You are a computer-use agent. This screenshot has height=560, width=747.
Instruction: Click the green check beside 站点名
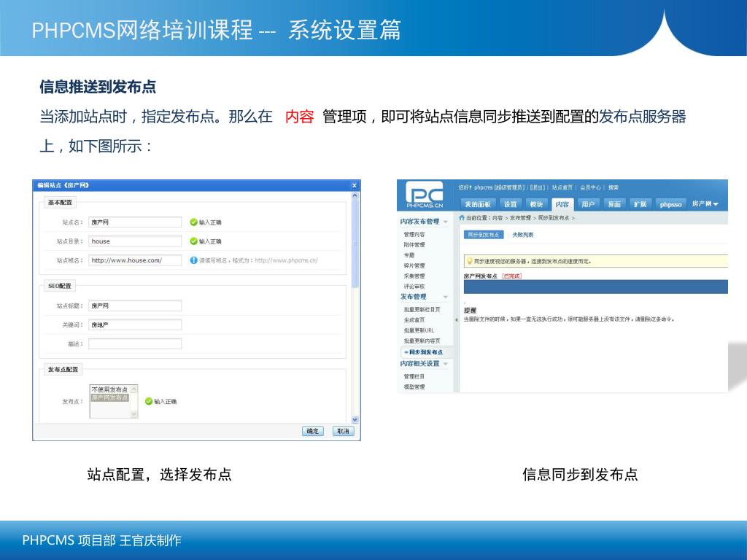(x=193, y=222)
